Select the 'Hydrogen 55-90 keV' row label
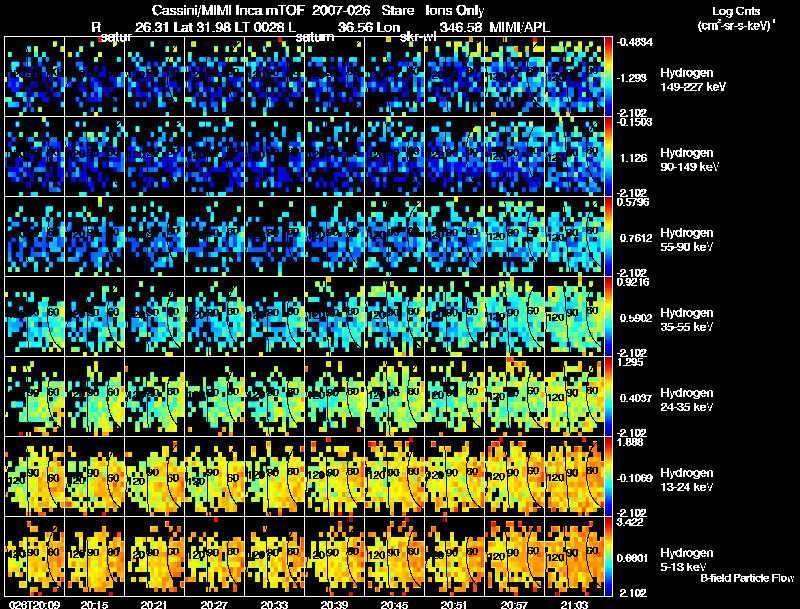This screenshot has height=609, width=800. pos(687,240)
